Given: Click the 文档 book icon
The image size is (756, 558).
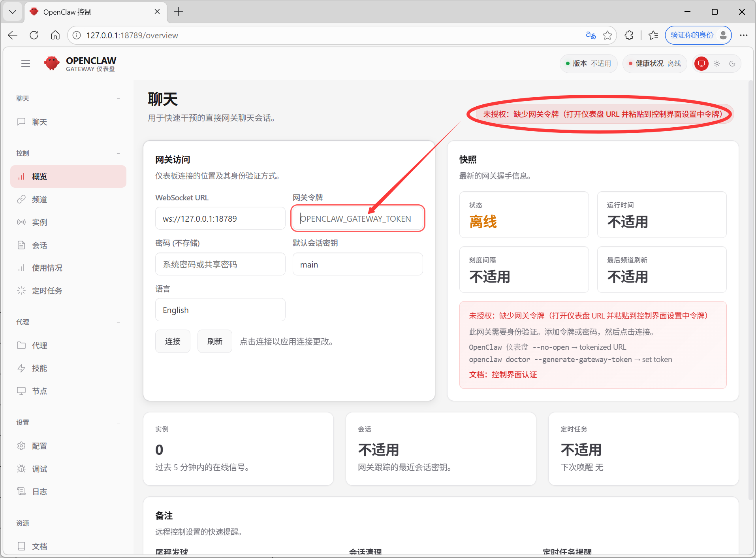Looking at the screenshot, I should pos(21,546).
